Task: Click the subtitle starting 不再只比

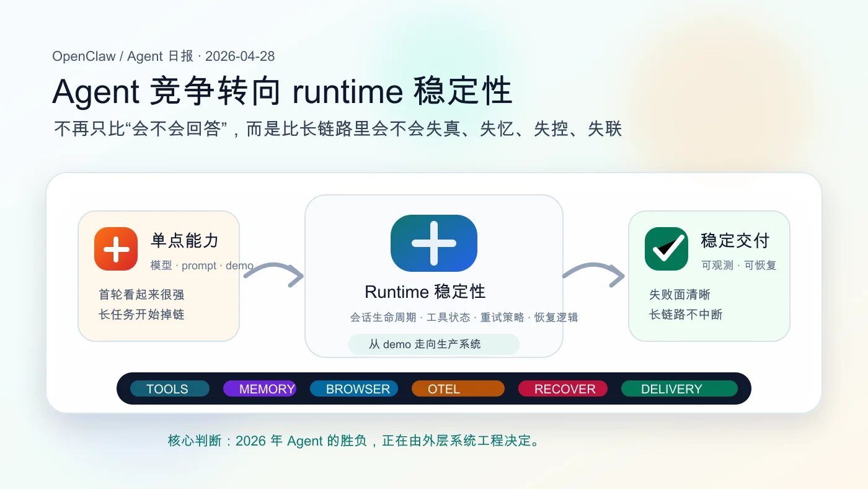Action: point(338,129)
